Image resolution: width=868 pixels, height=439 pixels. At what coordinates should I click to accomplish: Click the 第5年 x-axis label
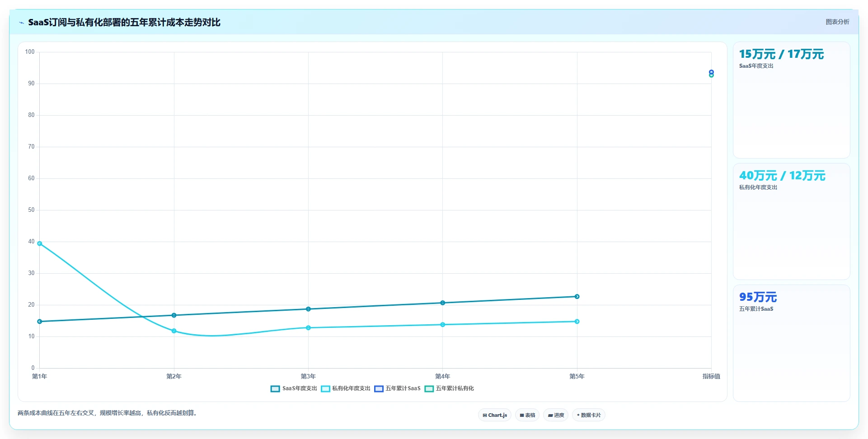(577, 376)
